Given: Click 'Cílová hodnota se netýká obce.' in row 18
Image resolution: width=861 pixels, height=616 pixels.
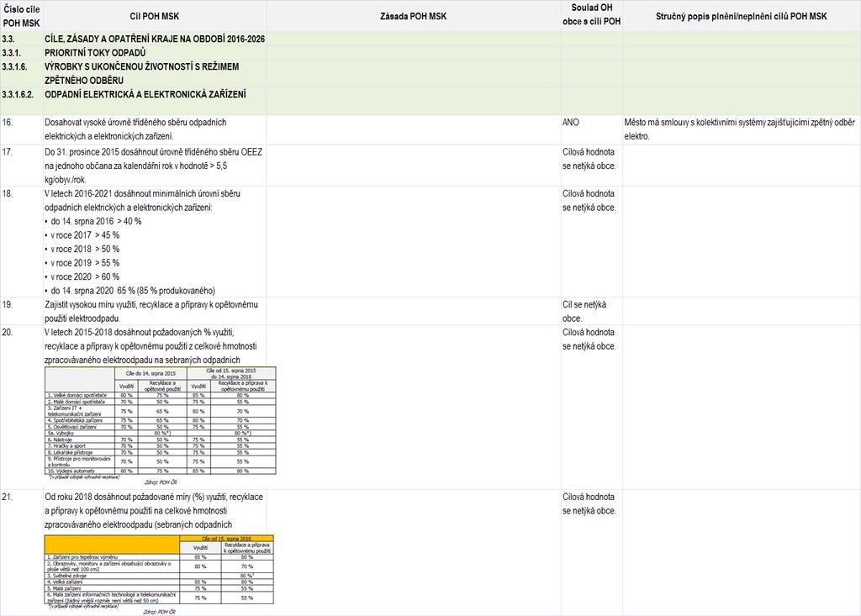Looking at the screenshot, I should click(x=589, y=200).
